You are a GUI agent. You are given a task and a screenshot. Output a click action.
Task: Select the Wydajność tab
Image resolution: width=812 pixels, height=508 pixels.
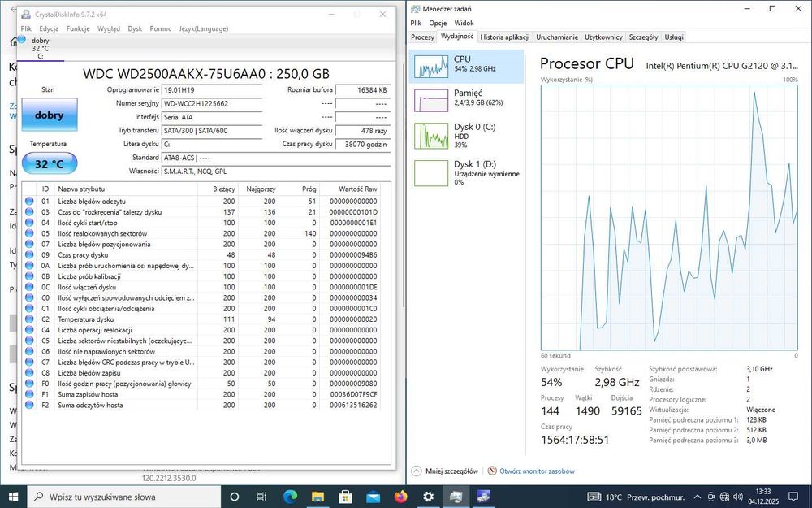456,37
